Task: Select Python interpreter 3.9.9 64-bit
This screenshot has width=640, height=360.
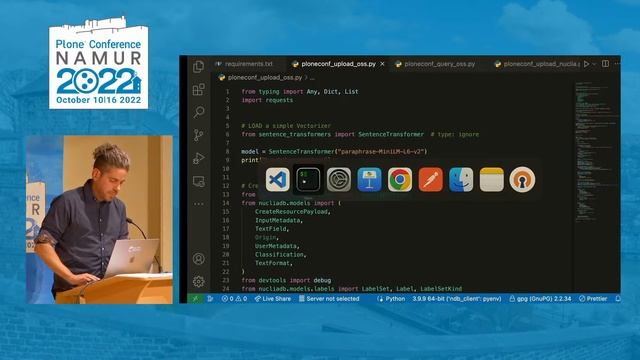Action: (x=457, y=299)
